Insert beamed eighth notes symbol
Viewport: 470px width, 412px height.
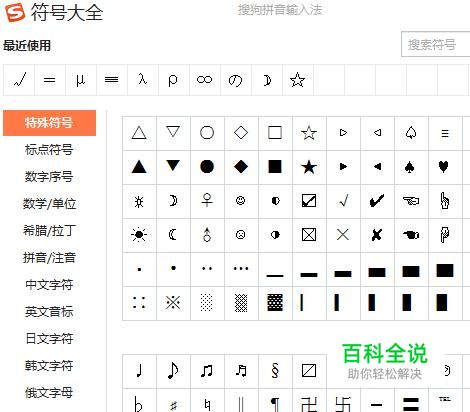click(207, 371)
